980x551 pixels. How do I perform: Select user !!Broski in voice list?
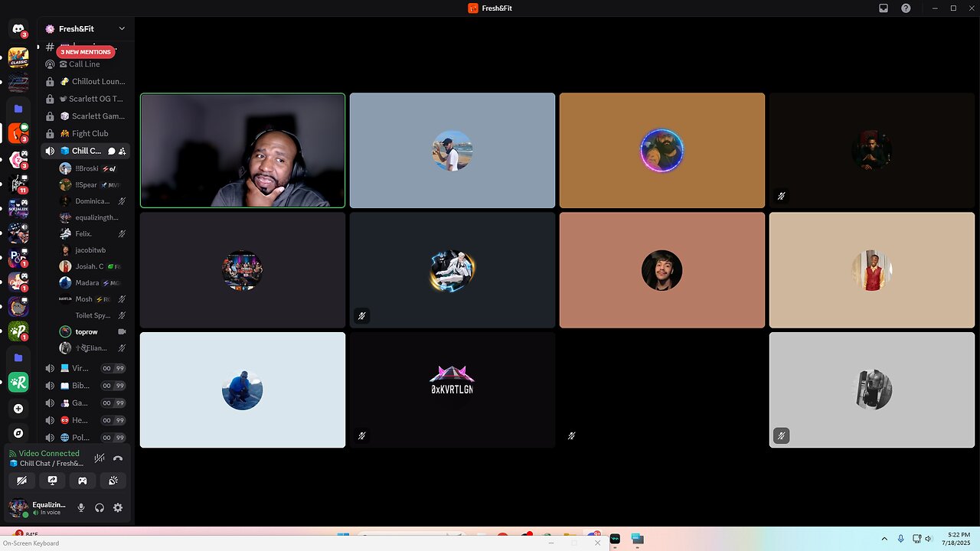tap(93, 168)
